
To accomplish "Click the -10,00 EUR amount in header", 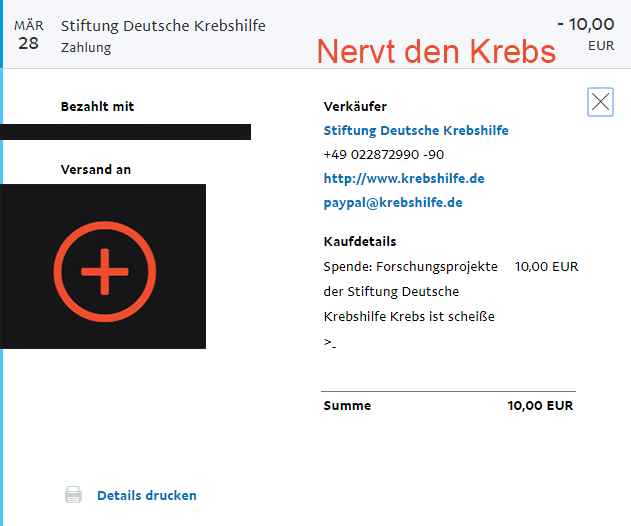I will pos(586,34).
